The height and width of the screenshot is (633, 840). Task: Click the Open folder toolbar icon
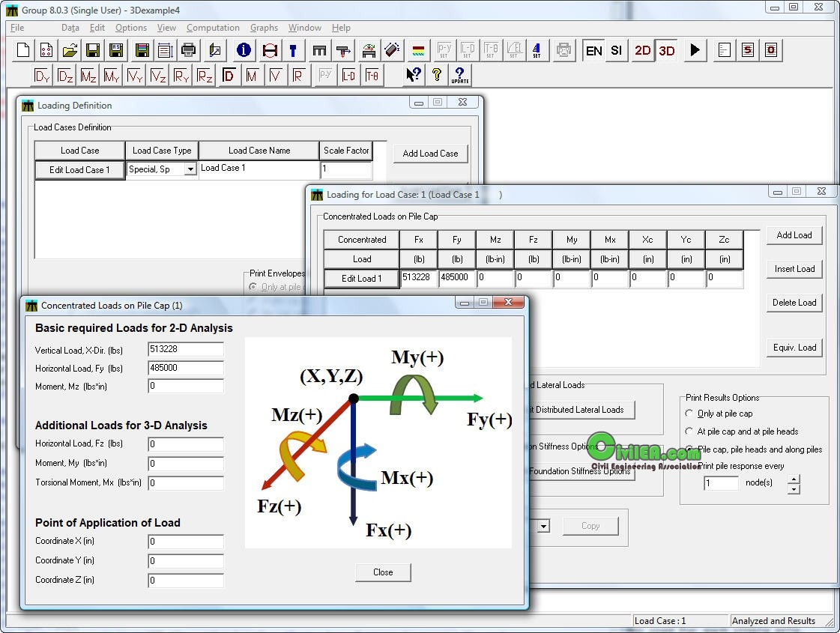pos(70,50)
